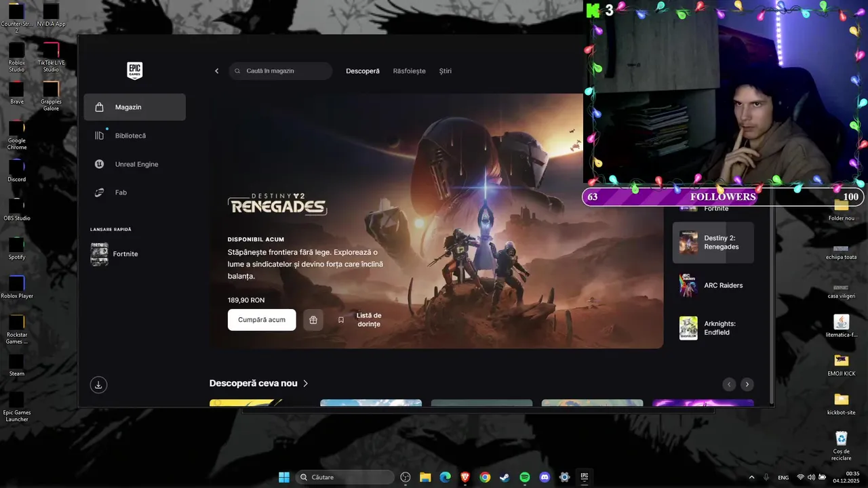Open Spotify from the taskbar
The image size is (868, 488).
525,477
